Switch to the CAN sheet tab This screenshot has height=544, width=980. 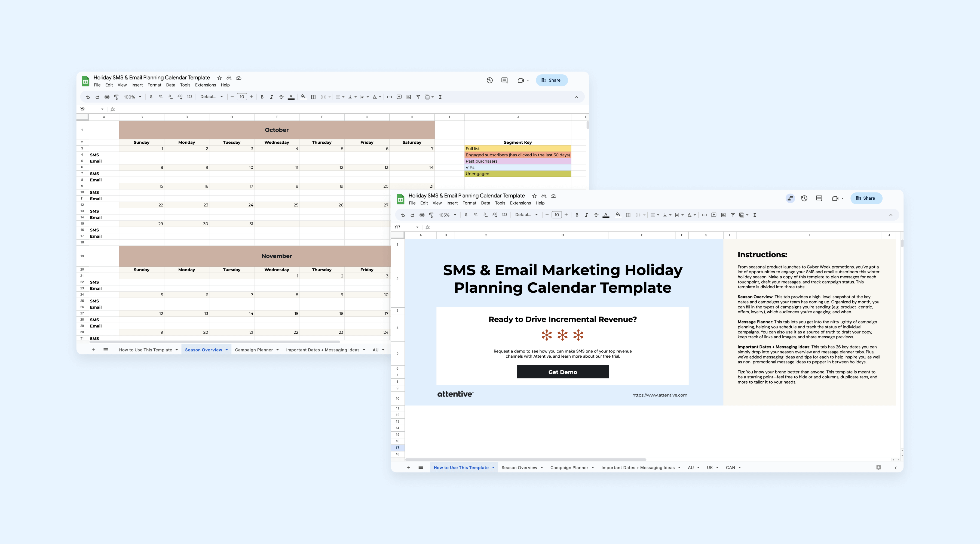pyautogui.click(x=730, y=468)
